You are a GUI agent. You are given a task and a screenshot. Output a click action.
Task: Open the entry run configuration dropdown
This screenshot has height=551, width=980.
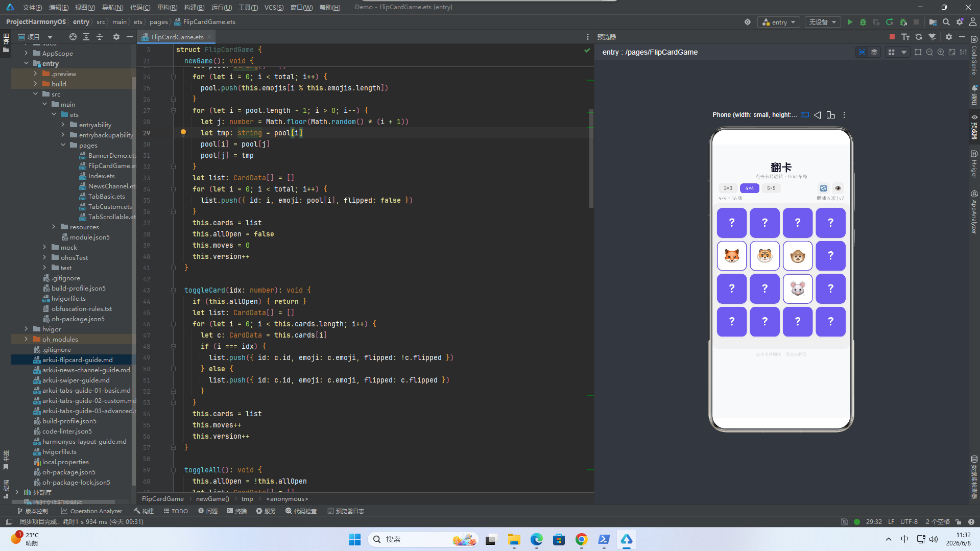tap(779, 22)
